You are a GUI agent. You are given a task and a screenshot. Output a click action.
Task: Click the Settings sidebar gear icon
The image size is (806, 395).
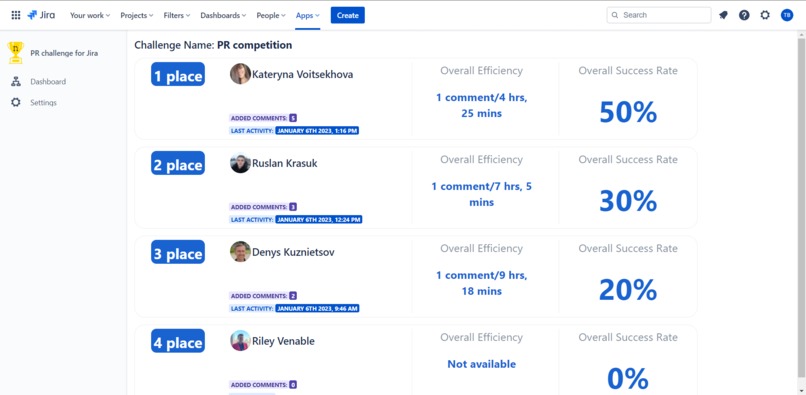click(16, 102)
